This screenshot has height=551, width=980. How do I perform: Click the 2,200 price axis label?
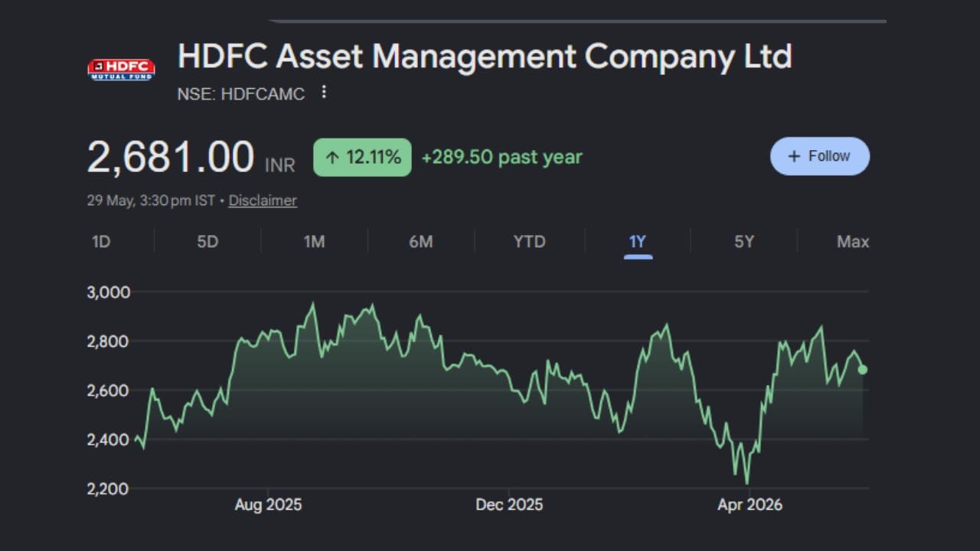[x=109, y=488]
